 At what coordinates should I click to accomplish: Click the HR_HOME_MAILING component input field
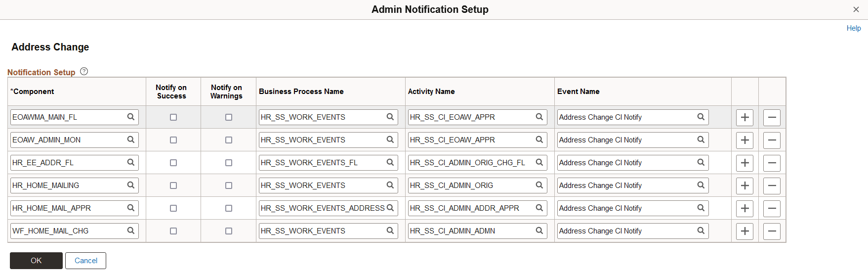pos(68,185)
